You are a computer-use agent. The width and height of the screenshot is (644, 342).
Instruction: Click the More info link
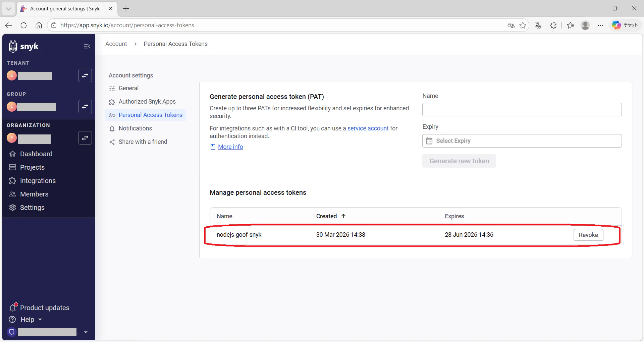[x=230, y=147]
